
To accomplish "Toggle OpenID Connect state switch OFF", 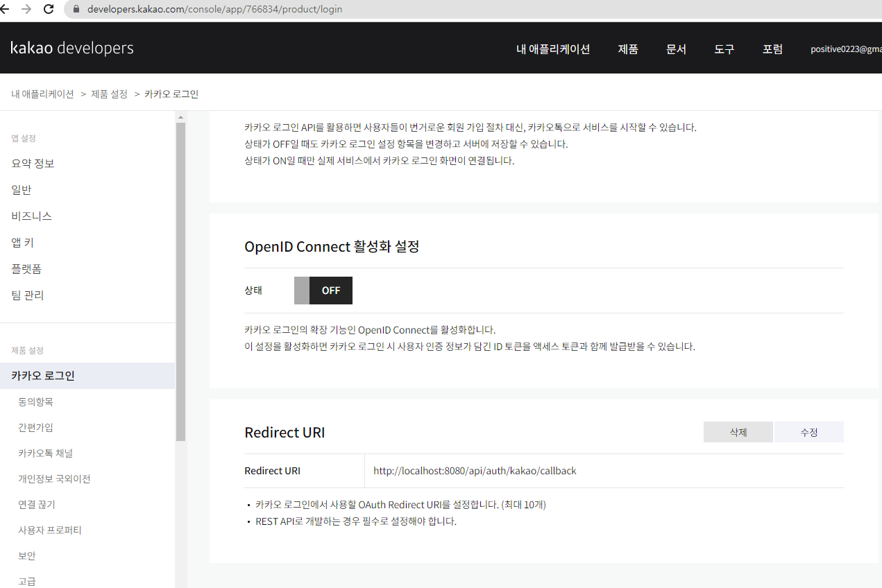I will point(323,291).
